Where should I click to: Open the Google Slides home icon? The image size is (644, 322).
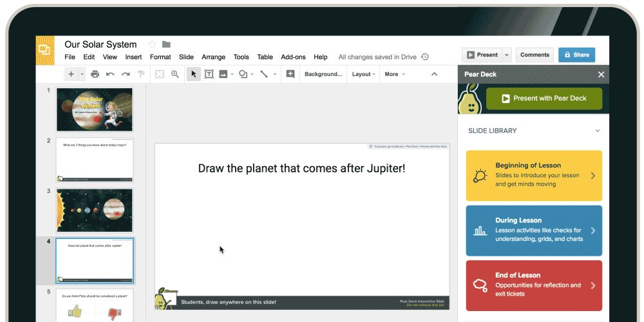click(45, 50)
